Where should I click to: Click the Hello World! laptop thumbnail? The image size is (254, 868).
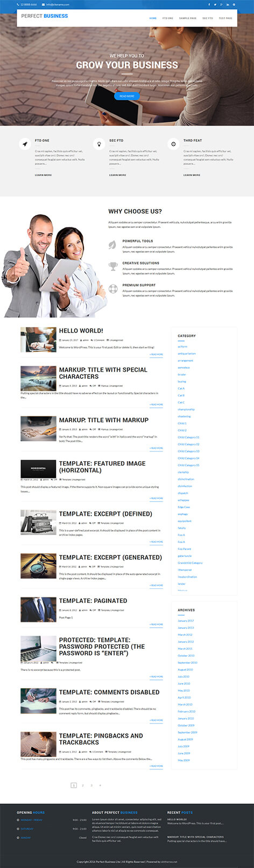[38, 339]
